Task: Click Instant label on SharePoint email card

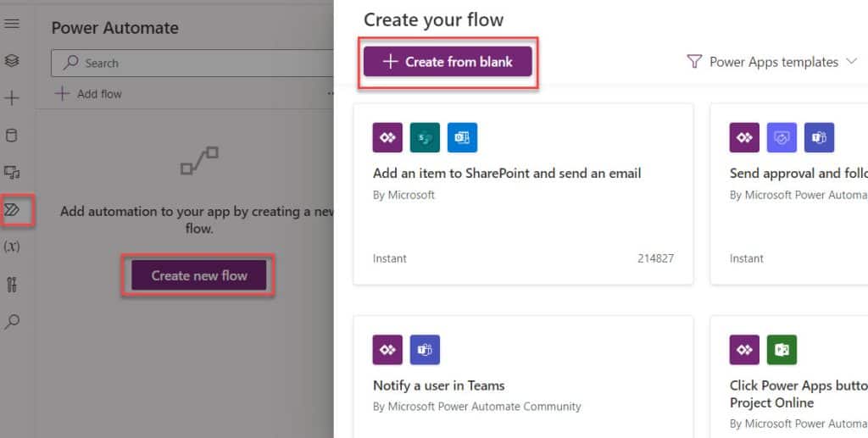Action: (390, 258)
